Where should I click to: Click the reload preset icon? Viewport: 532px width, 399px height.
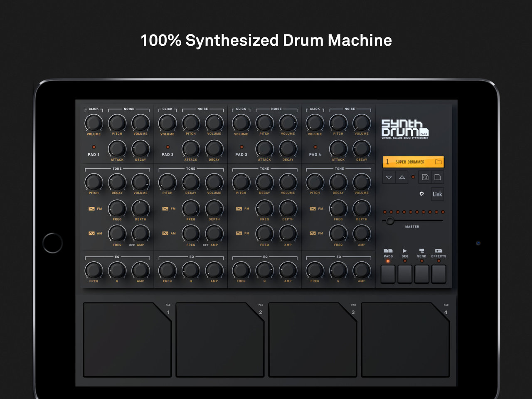(x=425, y=177)
